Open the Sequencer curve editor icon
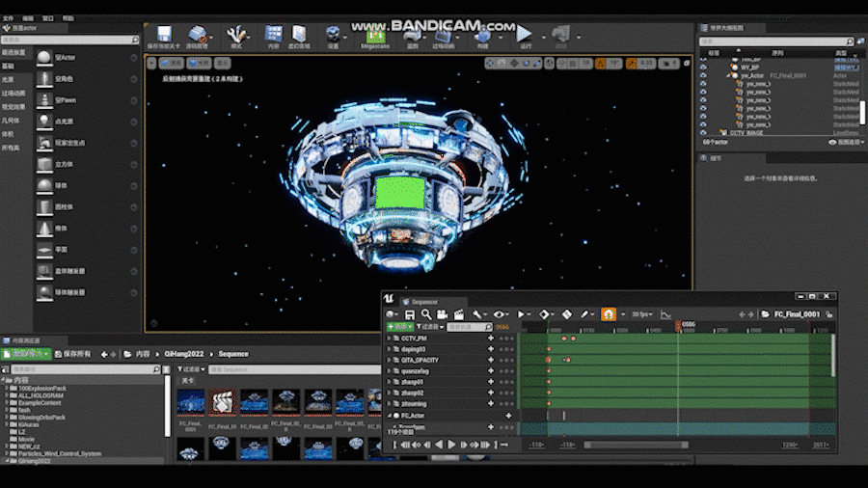868x488 pixels. point(665,314)
